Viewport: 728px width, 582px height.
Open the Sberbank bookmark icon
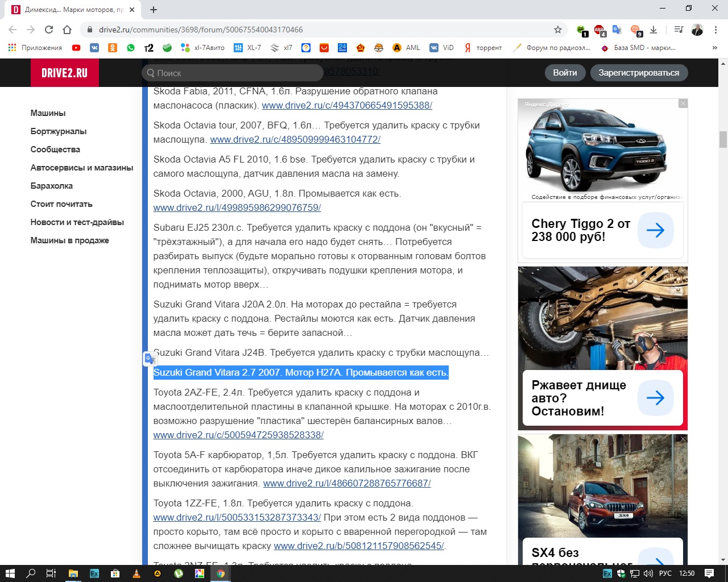click(x=167, y=48)
